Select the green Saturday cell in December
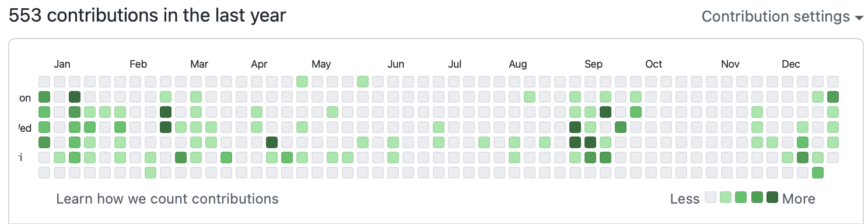 tap(818, 173)
